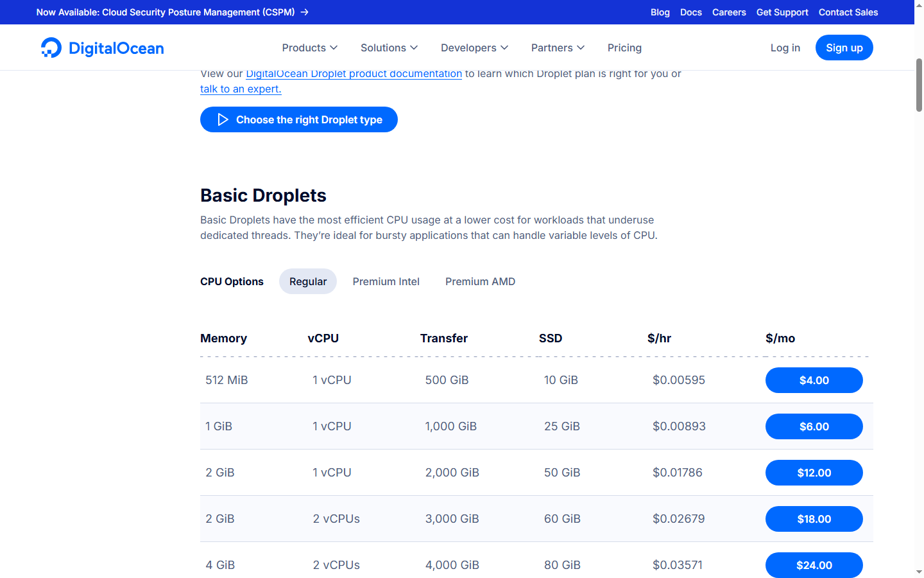This screenshot has height=578, width=924.
Task: Click the scrollbar up arrow
Action: coord(919,5)
